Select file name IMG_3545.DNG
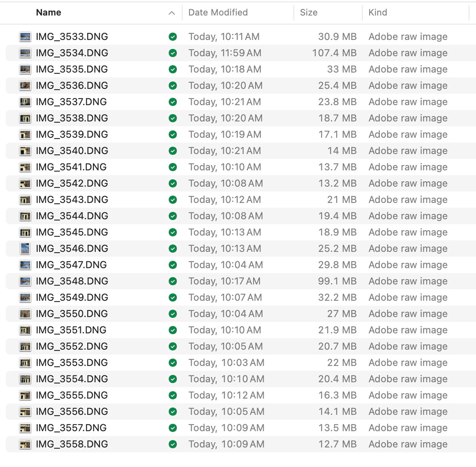476x467 pixels. [72, 232]
